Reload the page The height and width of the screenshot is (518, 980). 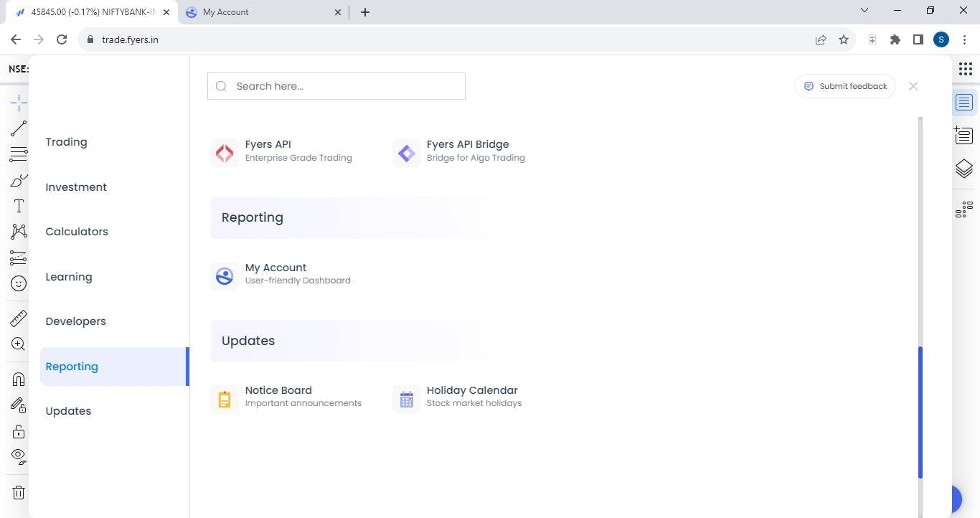[62, 40]
